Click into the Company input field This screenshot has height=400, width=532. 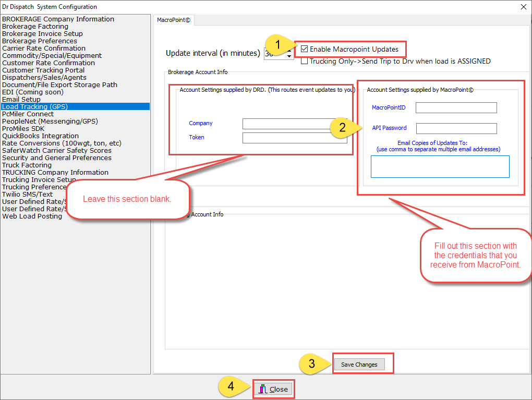point(295,124)
